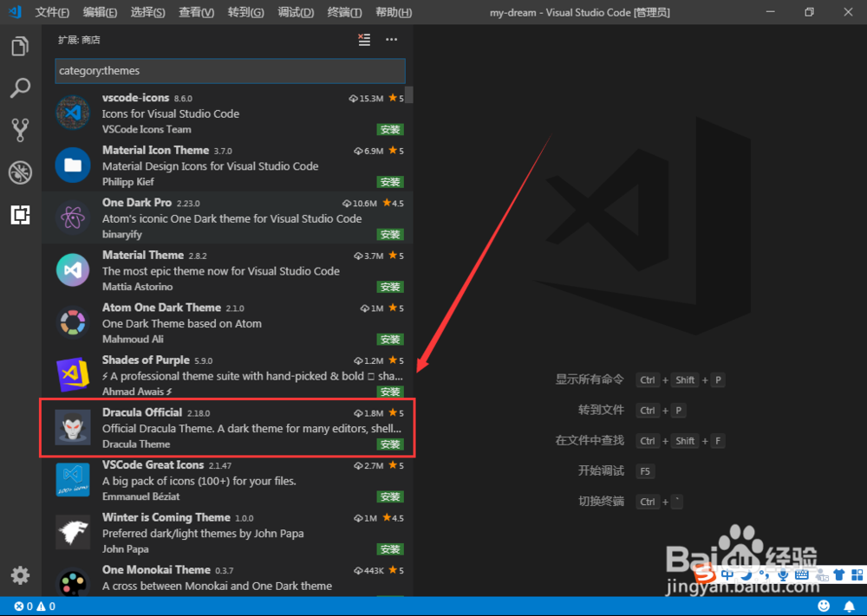Viewport: 867px width, 616px height.
Task: Click the Mattia Astorino publisher name
Action: pos(137,287)
